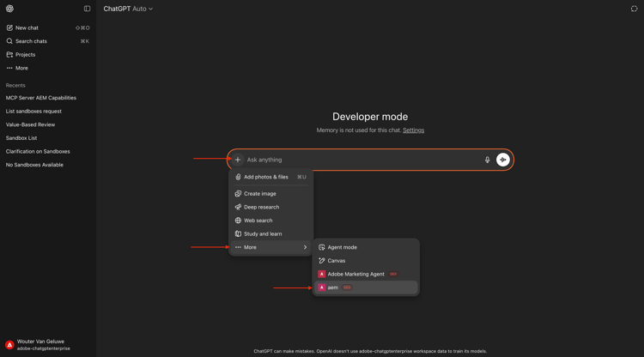Click the Create image icon
Image resolution: width=644 pixels, height=357 pixels.
tap(238, 194)
